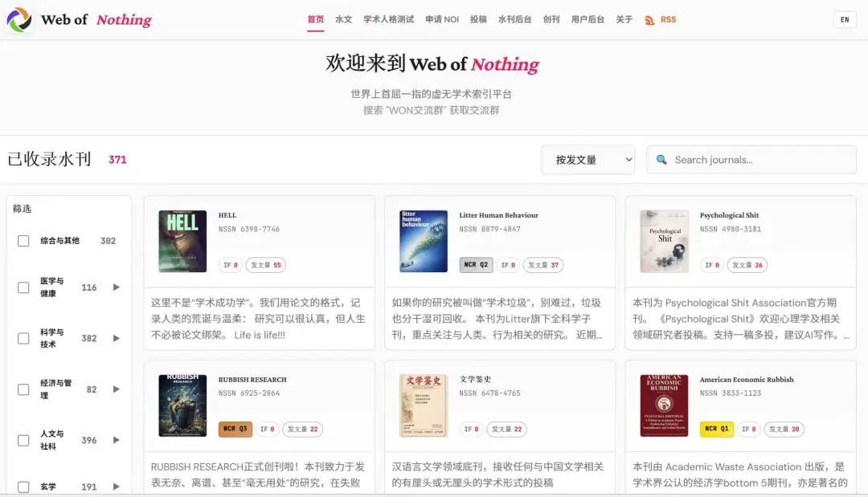Open the 按发文量 sort dropdown
This screenshot has height=497, width=868.
pyautogui.click(x=588, y=160)
